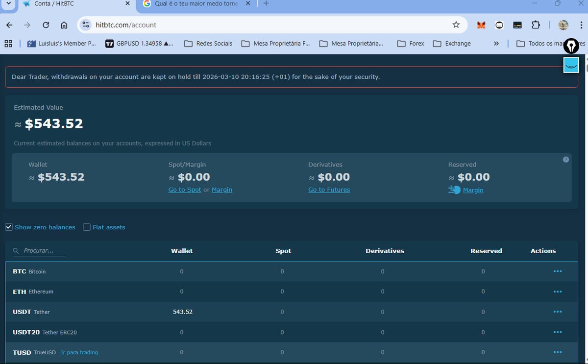The image size is (588, 364).
Task: View site information icon in address bar
Action: click(x=86, y=24)
